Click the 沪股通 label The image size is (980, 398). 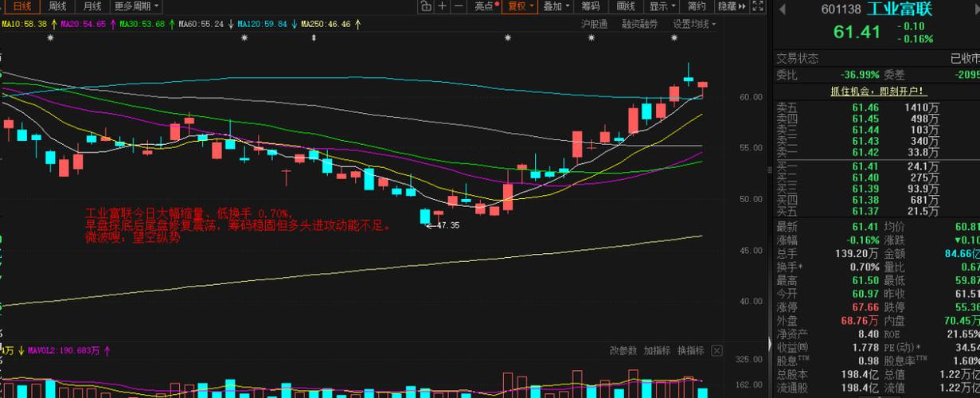click(594, 25)
